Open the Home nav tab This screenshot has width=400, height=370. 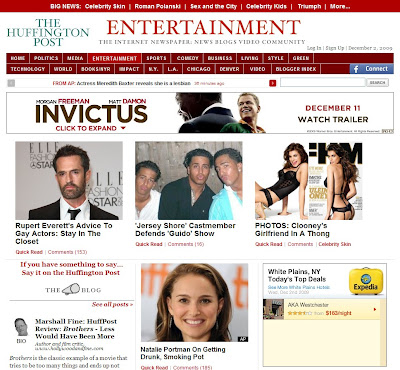18,58
